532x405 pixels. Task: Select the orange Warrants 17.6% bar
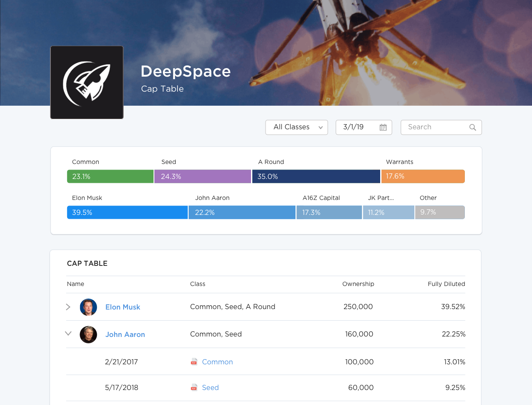point(423,176)
